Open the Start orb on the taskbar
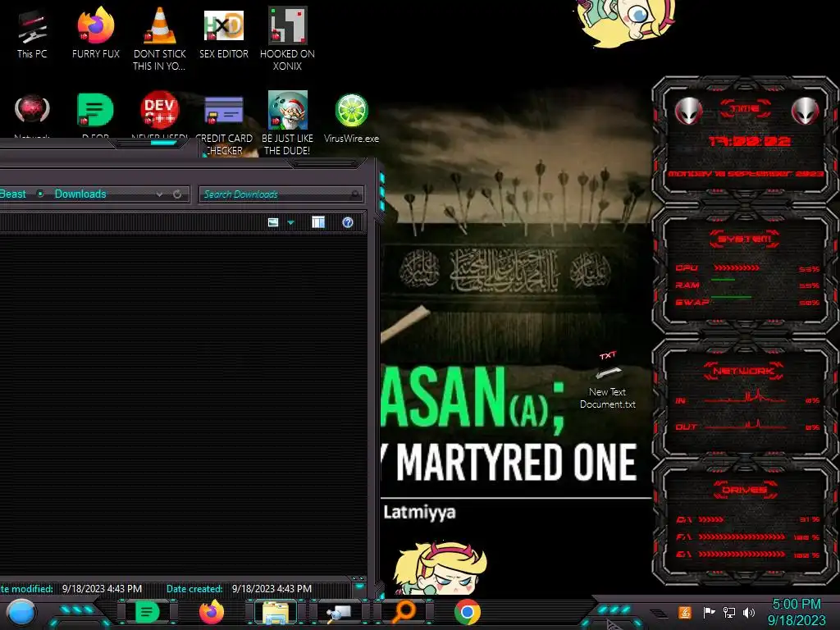The width and height of the screenshot is (840, 630). coord(21,612)
